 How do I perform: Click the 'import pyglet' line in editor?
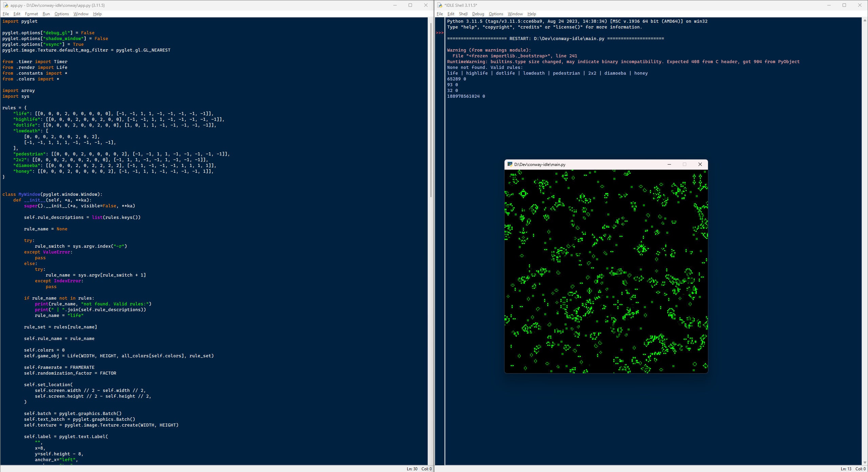pyautogui.click(x=20, y=21)
